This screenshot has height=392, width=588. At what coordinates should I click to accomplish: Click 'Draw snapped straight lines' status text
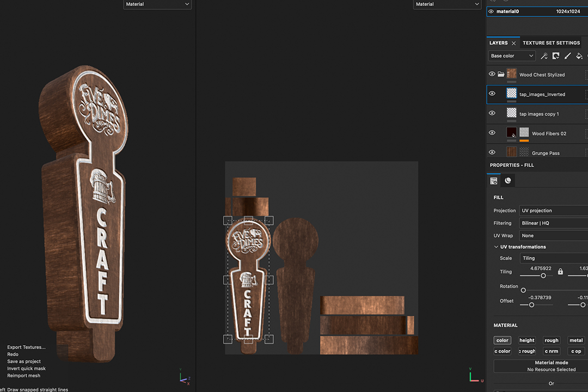point(38,389)
